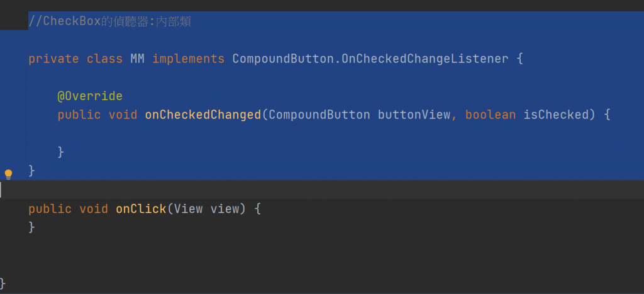Click the 'boolean' keyword
This screenshot has width=644, height=294.
491,115
